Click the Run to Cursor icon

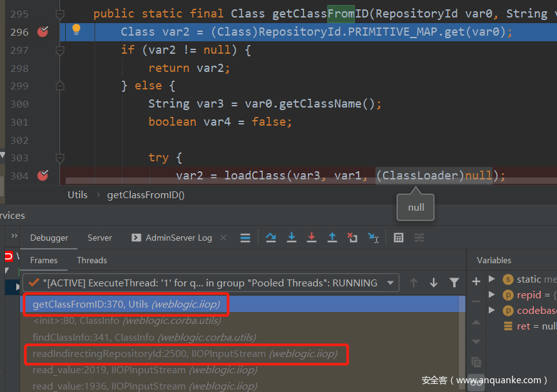click(x=374, y=238)
